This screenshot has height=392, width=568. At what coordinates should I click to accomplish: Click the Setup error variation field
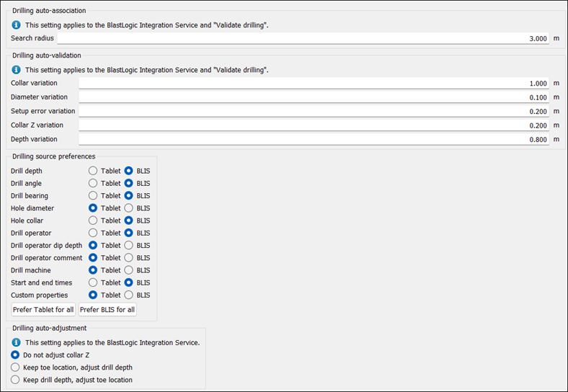(x=314, y=112)
